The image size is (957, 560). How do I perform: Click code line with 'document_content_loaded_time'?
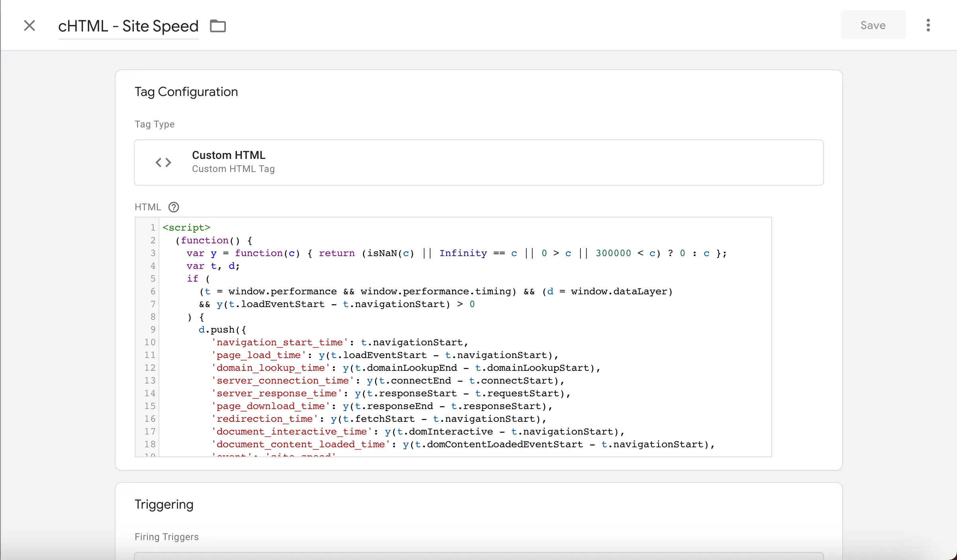pyautogui.click(x=463, y=444)
